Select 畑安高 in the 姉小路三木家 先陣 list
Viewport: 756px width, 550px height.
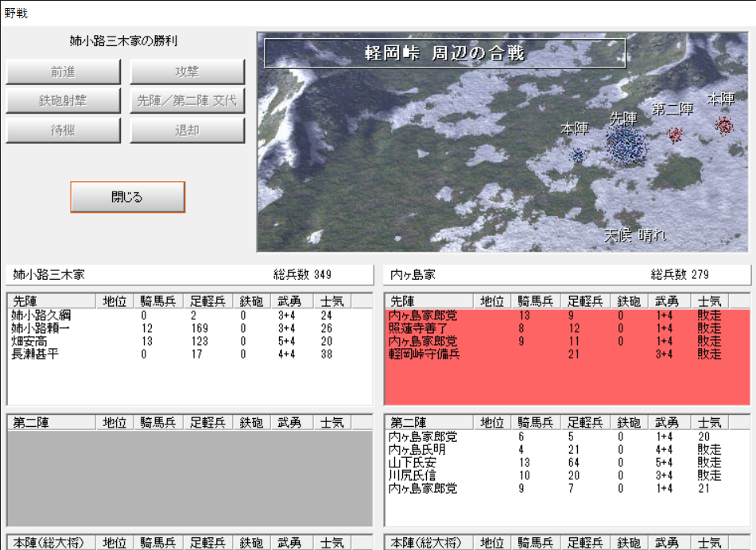tap(30, 341)
